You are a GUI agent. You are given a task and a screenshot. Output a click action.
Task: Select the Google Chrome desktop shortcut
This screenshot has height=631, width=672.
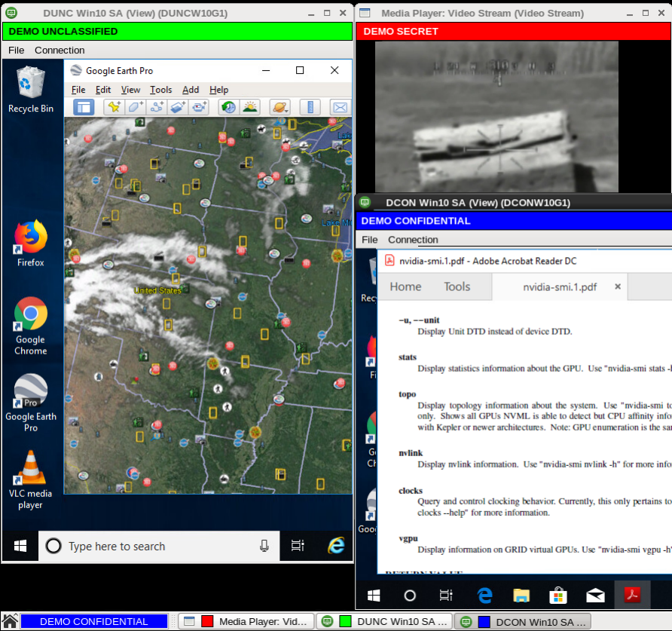click(30, 326)
